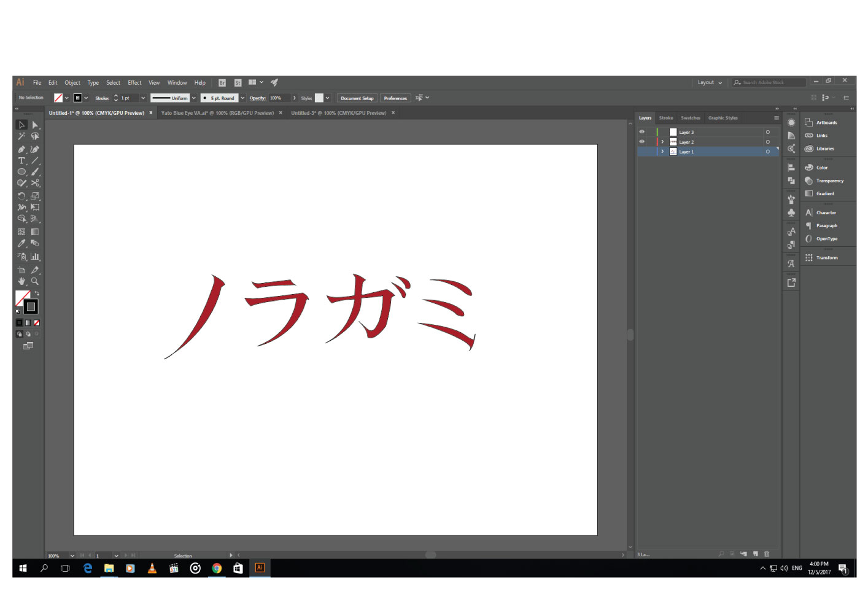
Task: Select the Selection tool arrow
Action: point(21,125)
